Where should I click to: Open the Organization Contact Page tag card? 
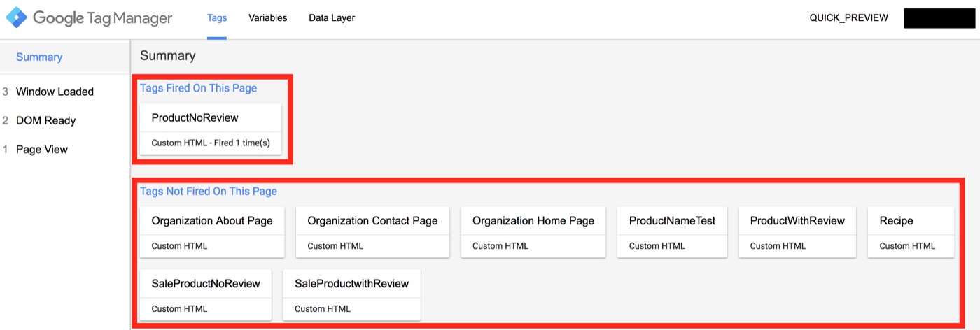pos(373,232)
